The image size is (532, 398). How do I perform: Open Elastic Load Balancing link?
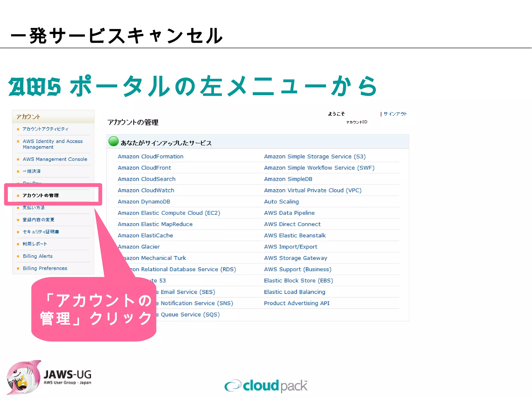(295, 292)
